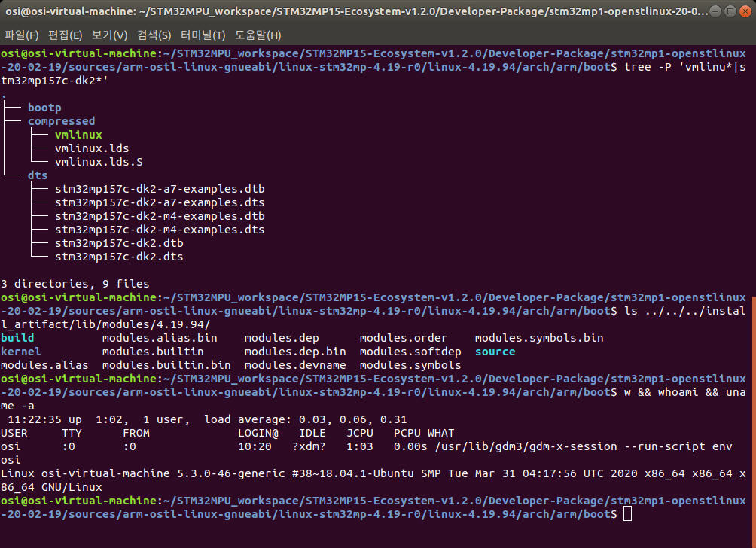
Task: Click 'modules.devname' in ls output
Action: [x=295, y=365]
